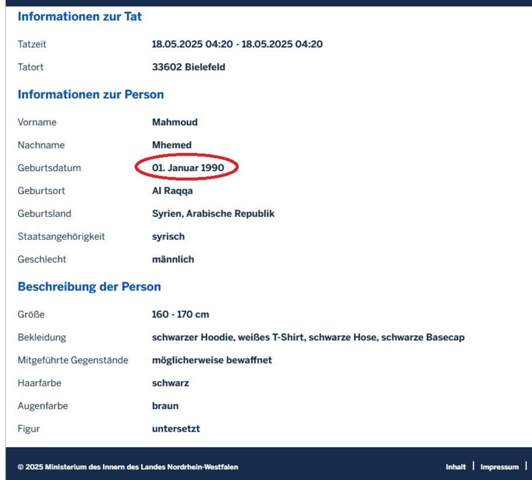Screen dimensions: 532x480
Task: Click the Geschlecht value männlich
Action: click(x=173, y=259)
